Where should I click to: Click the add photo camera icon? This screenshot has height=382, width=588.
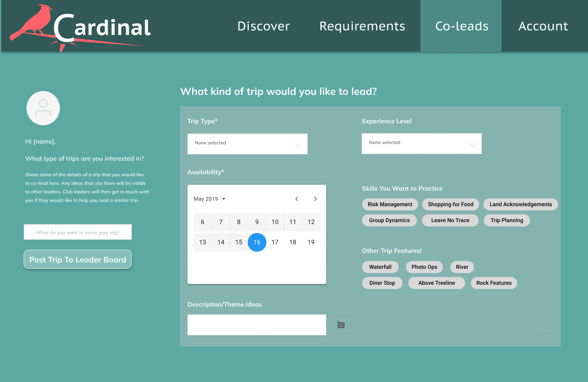pos(341,325)
